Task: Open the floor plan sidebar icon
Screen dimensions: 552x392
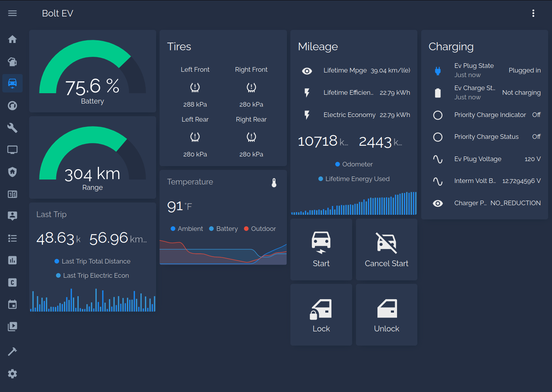Action: (x=12, y=194)
